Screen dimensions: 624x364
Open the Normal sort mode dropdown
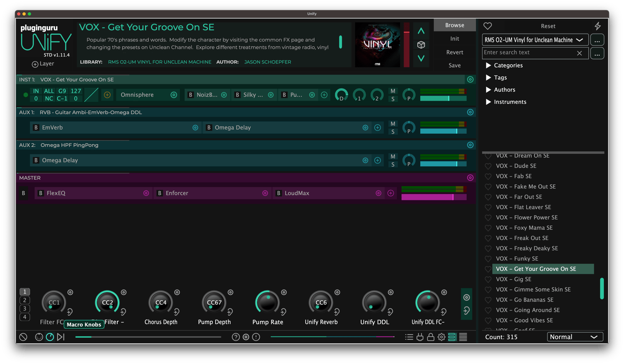click(574, 337)
